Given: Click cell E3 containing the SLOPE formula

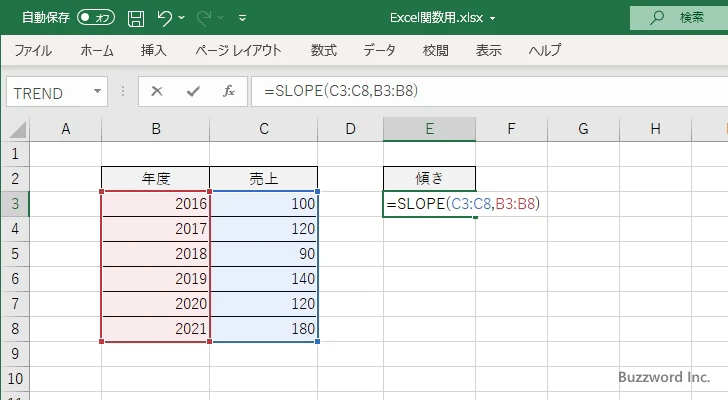Looking at the screenshot, I should pos(429,204).
